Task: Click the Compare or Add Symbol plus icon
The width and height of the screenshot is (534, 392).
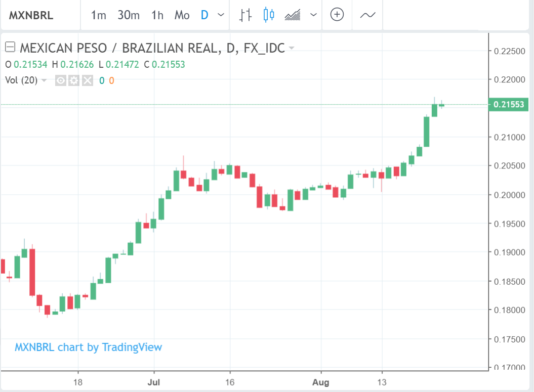Action: click(x=337, y=15)
